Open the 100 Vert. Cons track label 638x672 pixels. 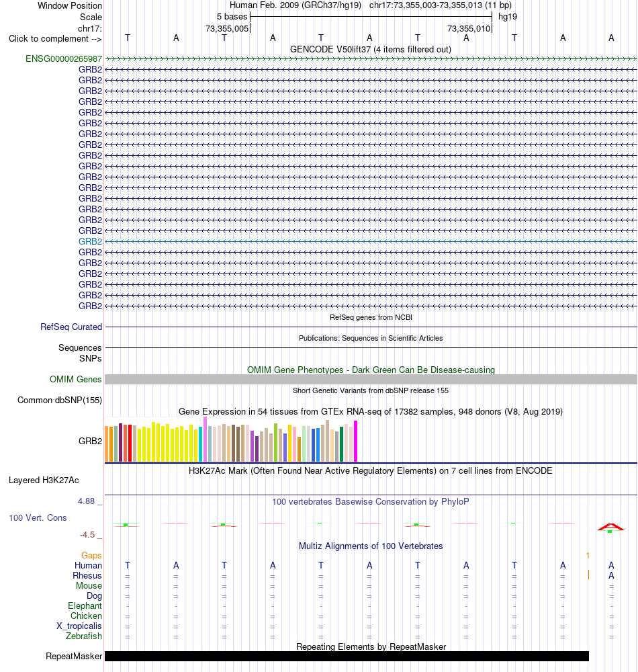coord(38,517)
